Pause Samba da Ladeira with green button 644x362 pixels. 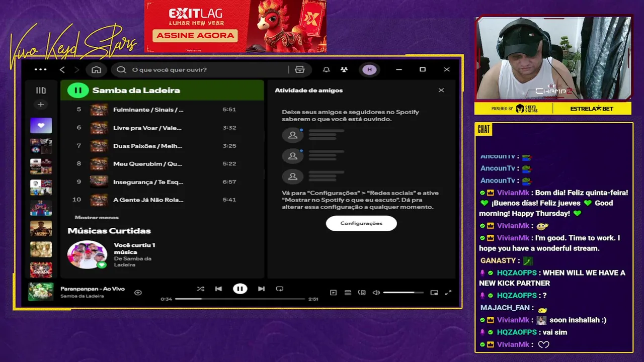(x=78, y=90)
